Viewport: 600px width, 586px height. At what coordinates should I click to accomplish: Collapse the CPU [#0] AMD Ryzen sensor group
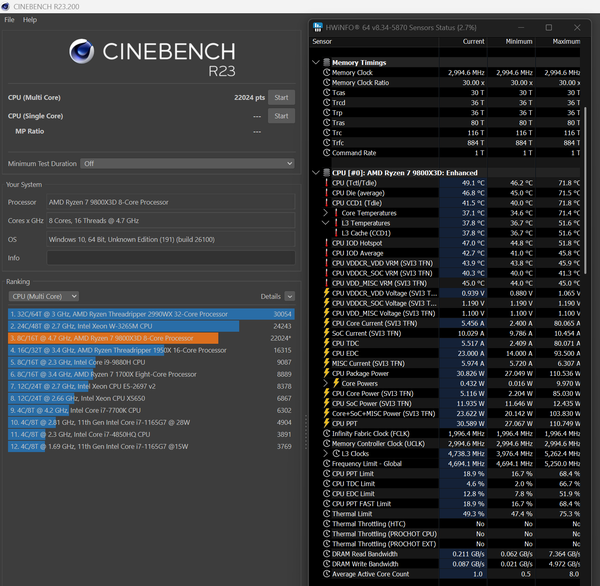click(316, 173)
